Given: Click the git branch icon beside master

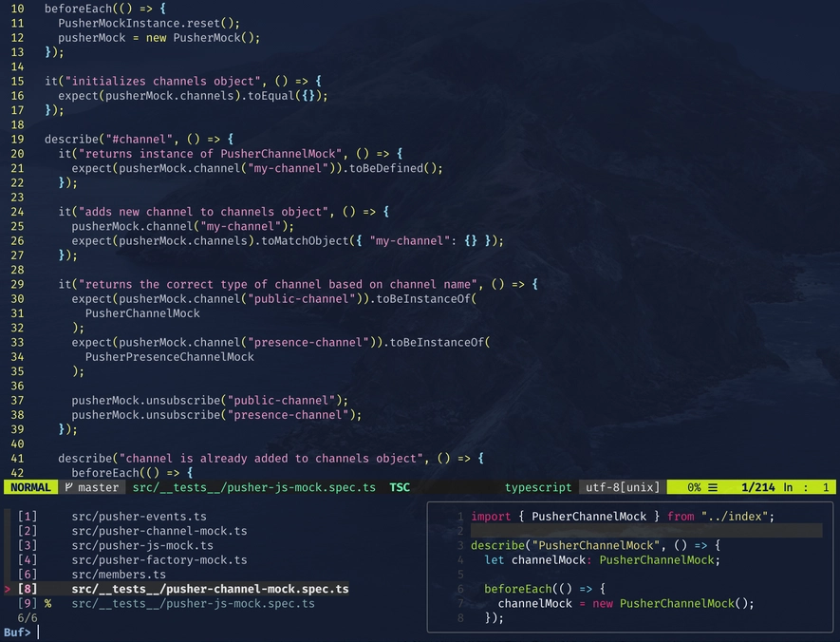Looking at the screenshot, I should (69, 487).
